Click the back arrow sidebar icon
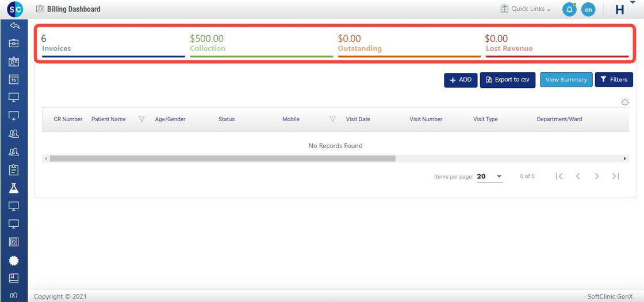The width and height of the screenshot is (644, 302). [x=14, y=26]
